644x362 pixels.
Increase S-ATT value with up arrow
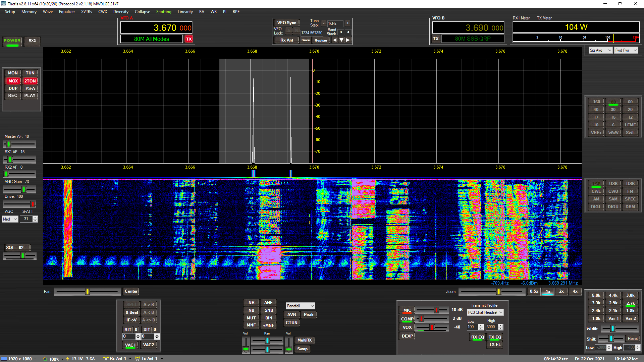pyautogui.click(x=35, y=218)
